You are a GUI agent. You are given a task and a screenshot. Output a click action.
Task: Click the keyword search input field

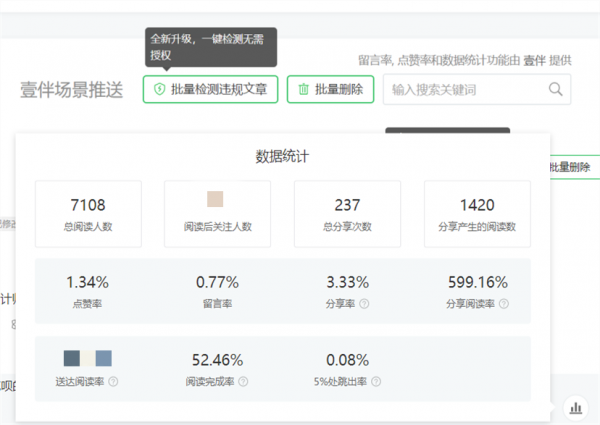(x=477, y=90)
